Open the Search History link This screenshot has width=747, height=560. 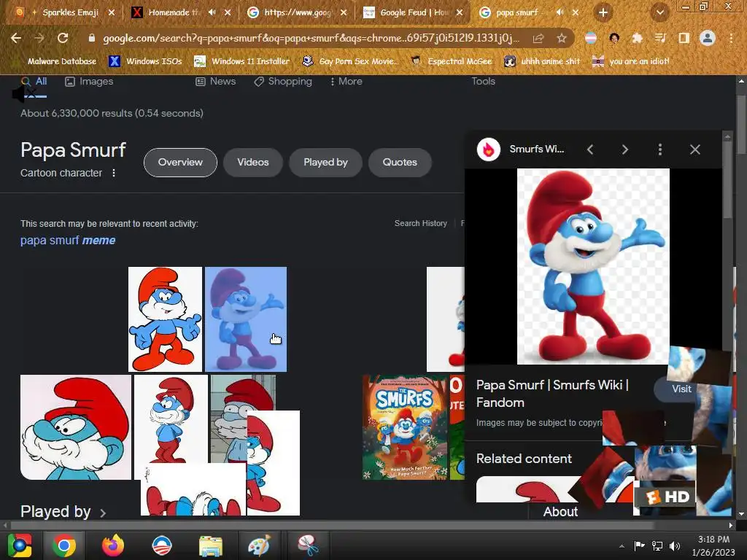click(421, 223)
